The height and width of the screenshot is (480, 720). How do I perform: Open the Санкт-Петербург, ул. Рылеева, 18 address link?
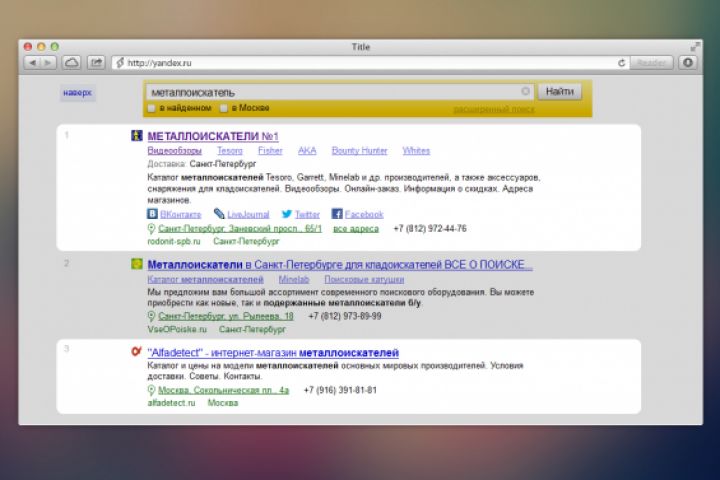(x=225, y=316)
